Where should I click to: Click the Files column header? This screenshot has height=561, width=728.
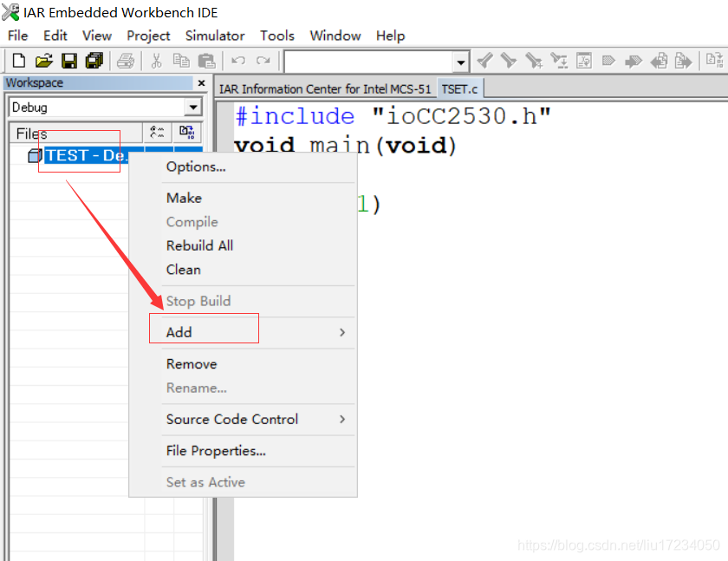(76, 134)
